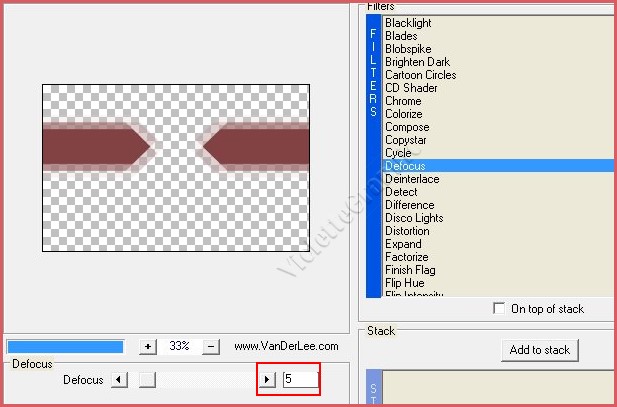
Task: Select the Colorize filter
Action: (x=404, y=114)
